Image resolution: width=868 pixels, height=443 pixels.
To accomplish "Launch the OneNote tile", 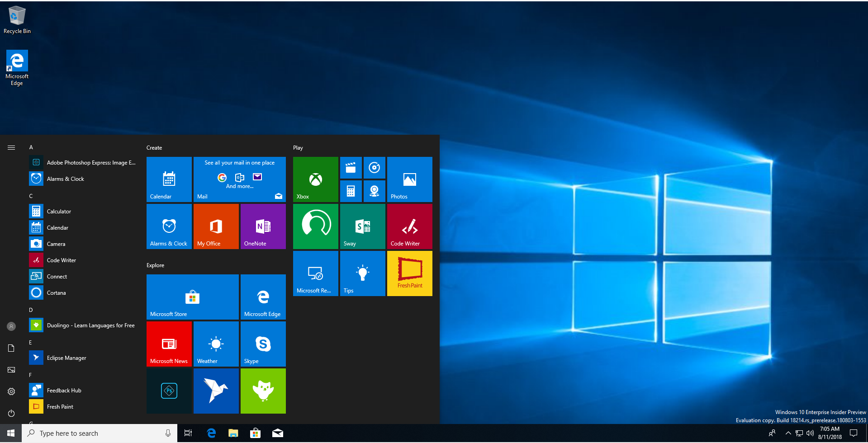I will click(263, 226).
